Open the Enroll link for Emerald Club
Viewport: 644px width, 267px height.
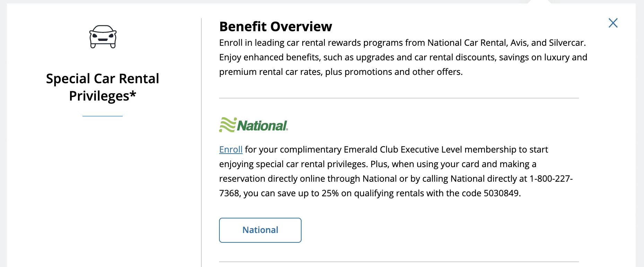(230, 149)
